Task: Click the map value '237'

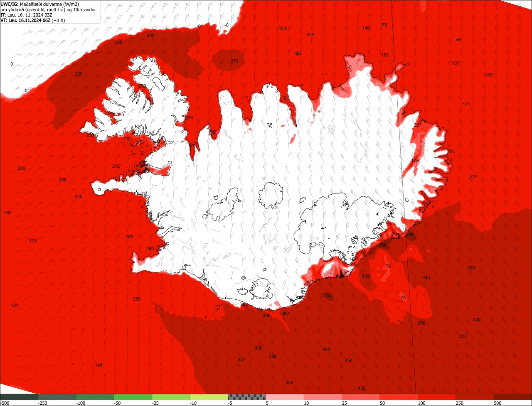Action: point(474,176)
